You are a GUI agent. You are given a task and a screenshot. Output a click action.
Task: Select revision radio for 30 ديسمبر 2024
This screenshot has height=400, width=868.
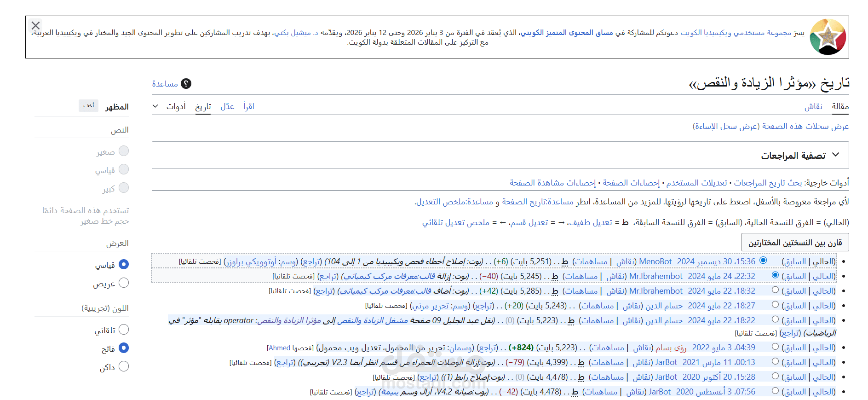pos(764,260)
